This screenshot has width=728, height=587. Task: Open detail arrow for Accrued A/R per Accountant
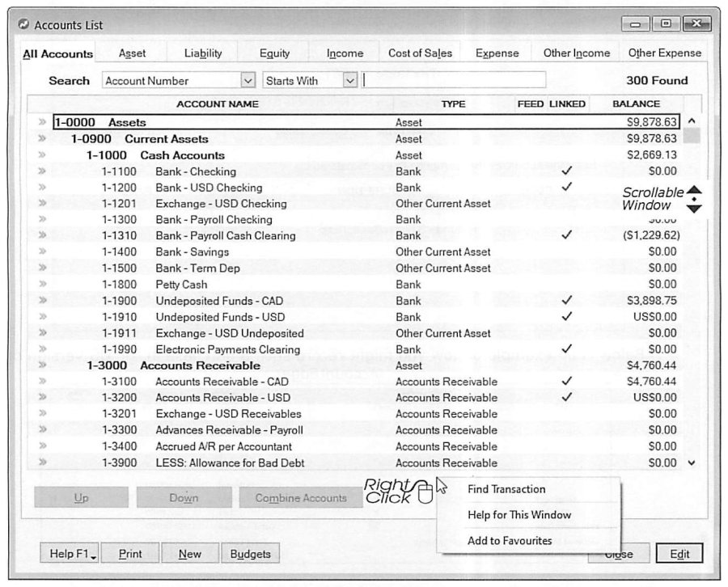pyautogui.click(x=42, y=446)
